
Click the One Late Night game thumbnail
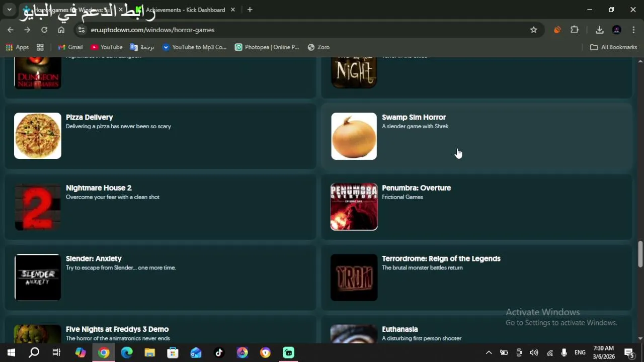coord(354,73)
